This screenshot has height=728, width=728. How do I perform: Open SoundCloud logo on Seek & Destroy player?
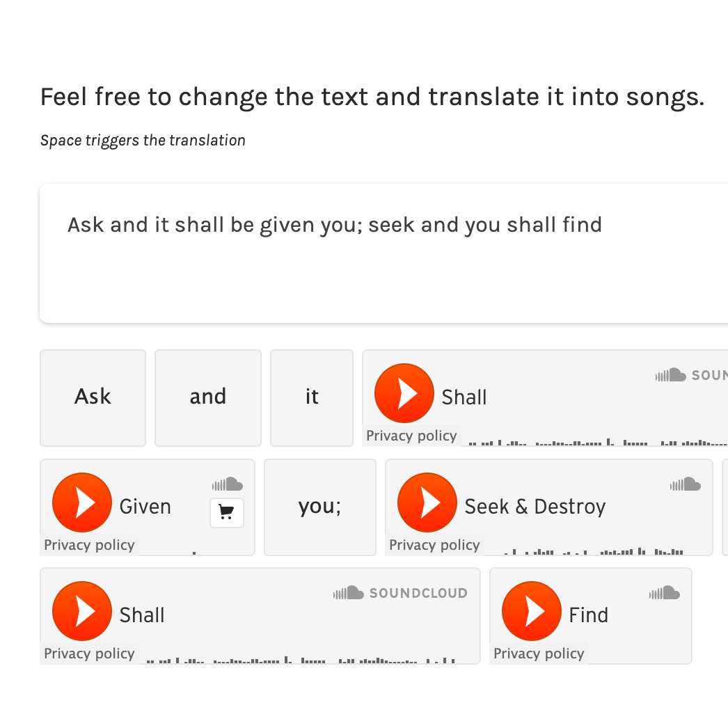686,484
